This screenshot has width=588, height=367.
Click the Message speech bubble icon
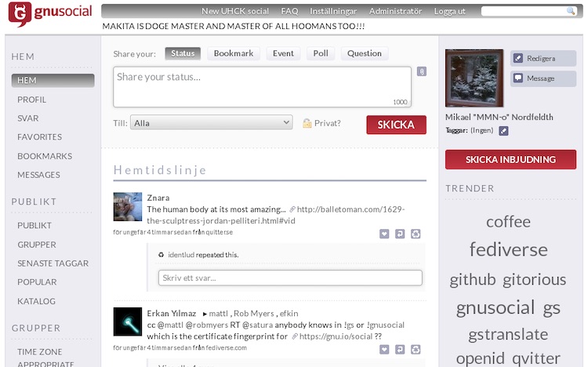click(518, 78)
